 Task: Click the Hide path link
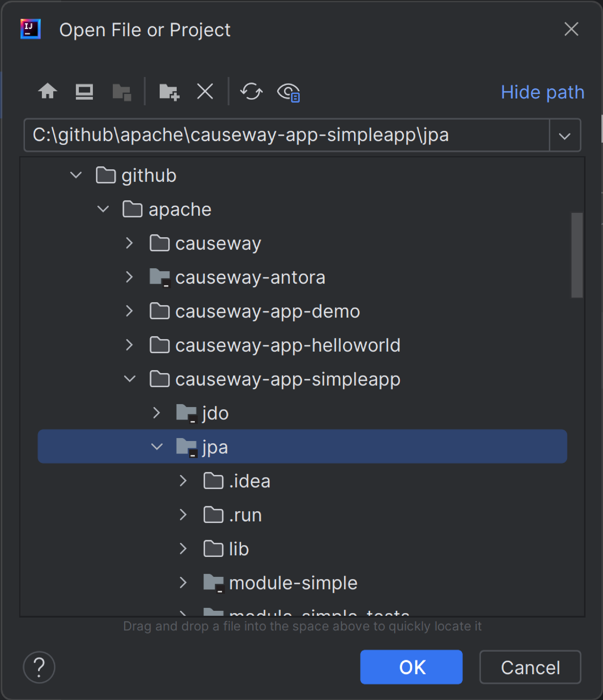point(542,92)
